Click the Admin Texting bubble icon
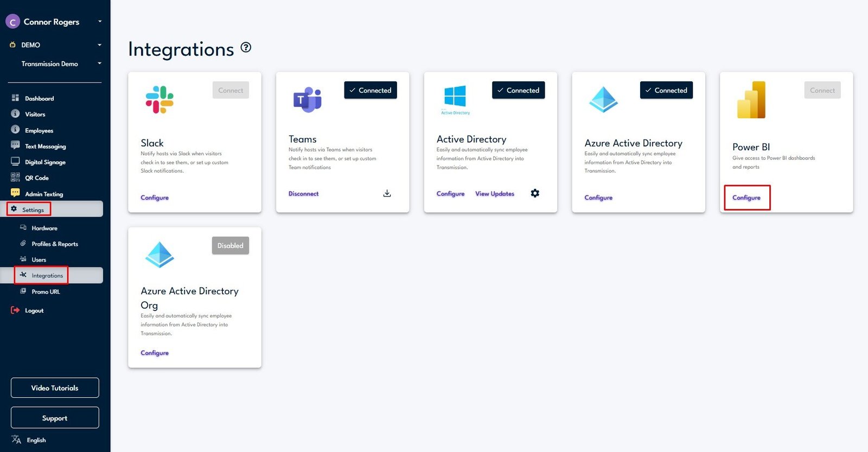Screen dimensions: 868x452 click(x=15, y=193)
